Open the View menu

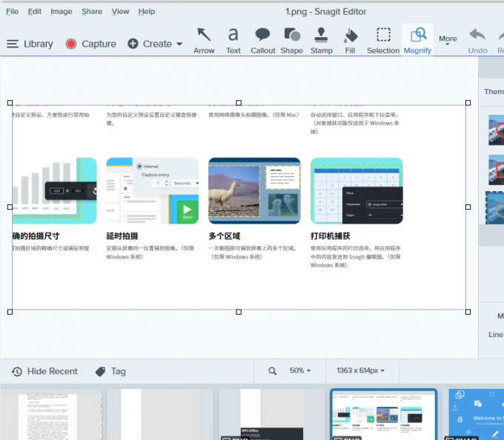click(120, 12)
